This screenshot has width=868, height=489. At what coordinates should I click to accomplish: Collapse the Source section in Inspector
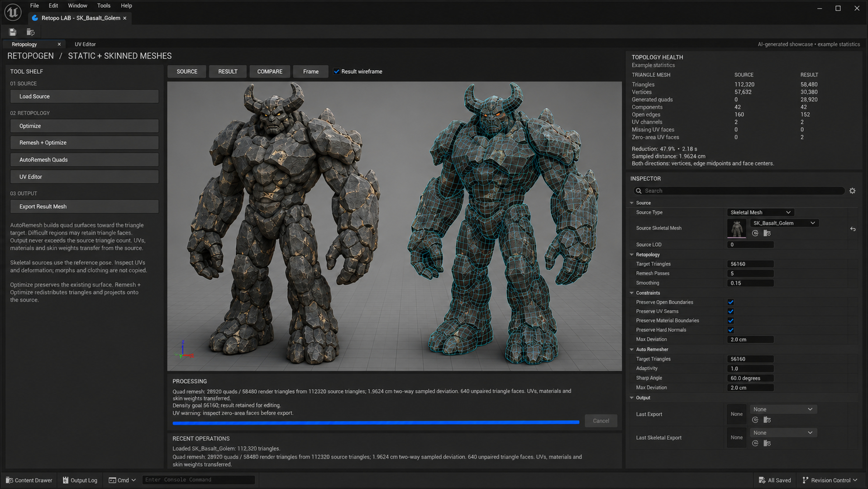[x=632, y=203]
